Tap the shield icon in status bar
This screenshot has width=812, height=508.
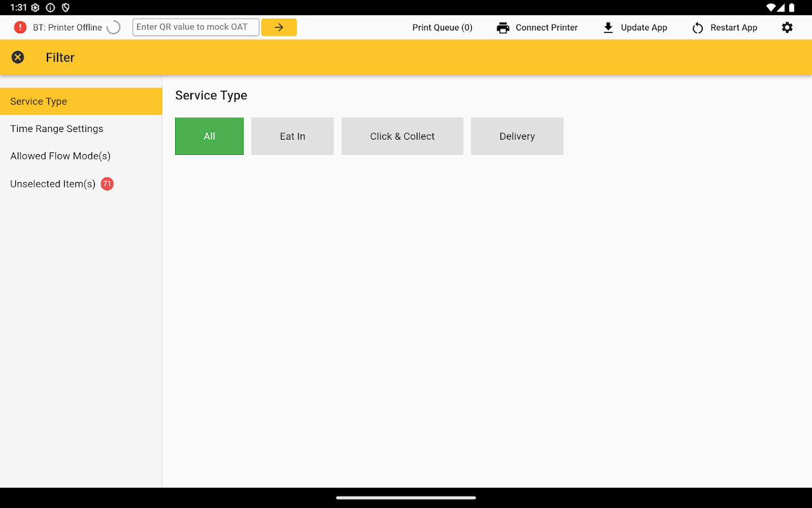pyautogui.click(x=65, y=8)
